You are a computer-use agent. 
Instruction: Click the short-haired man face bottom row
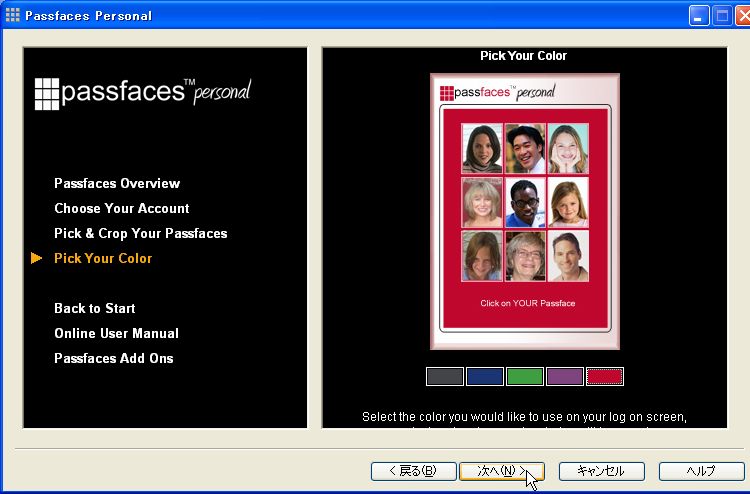coord(568,256)
